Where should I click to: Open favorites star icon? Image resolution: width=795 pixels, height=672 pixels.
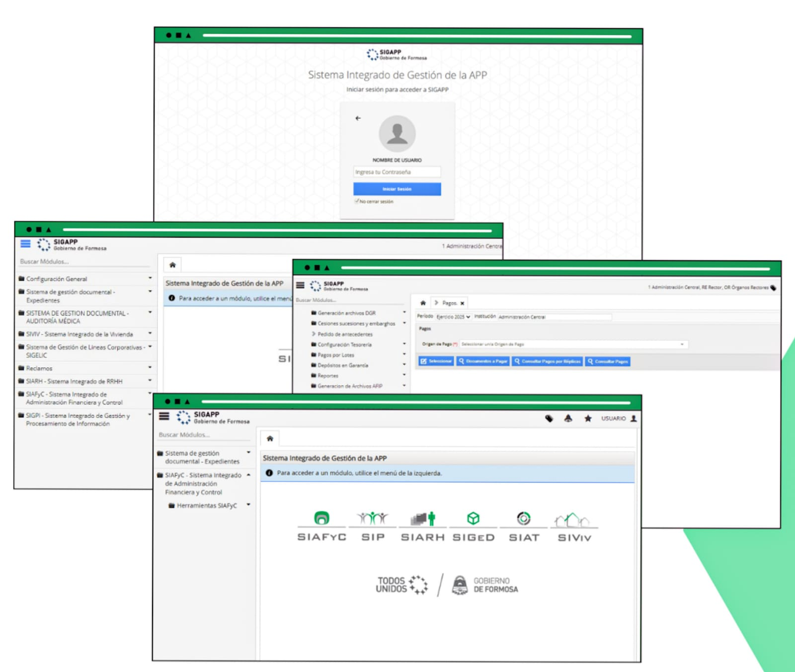point(588,419)
